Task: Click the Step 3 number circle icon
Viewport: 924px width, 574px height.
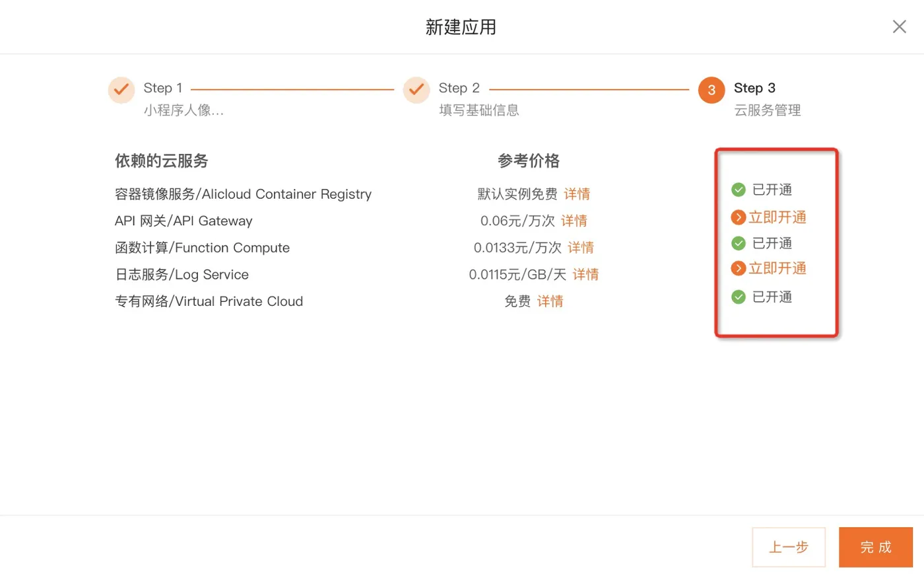Action: click(711, 90)
